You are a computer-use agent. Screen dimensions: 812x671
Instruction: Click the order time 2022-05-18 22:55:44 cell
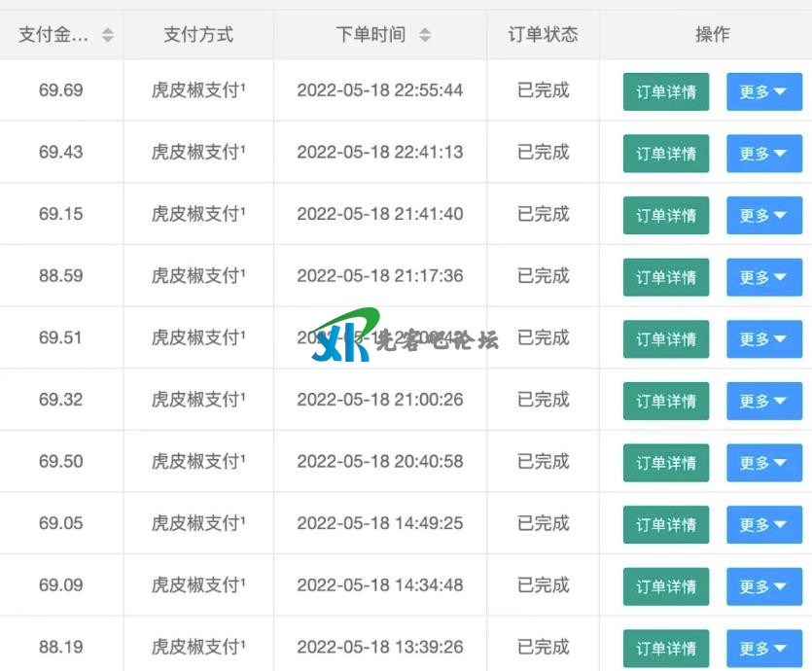(x=379, y=90)
